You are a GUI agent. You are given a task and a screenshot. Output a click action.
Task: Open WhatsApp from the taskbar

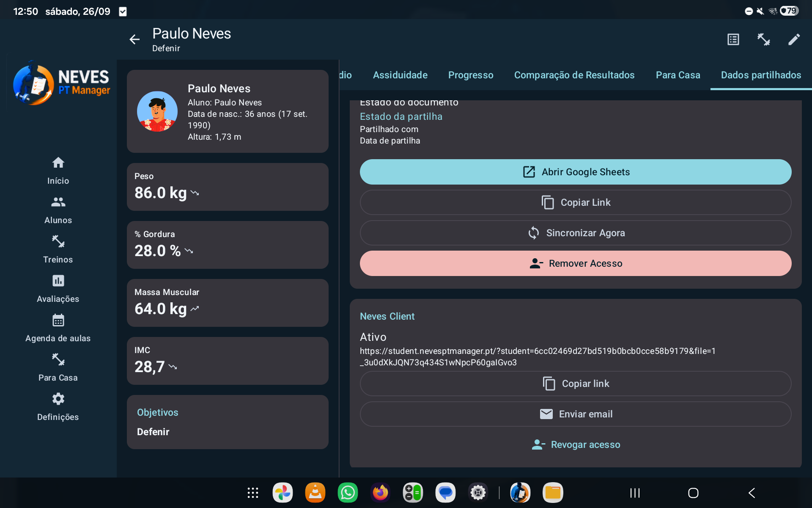[x=348, y=493]
